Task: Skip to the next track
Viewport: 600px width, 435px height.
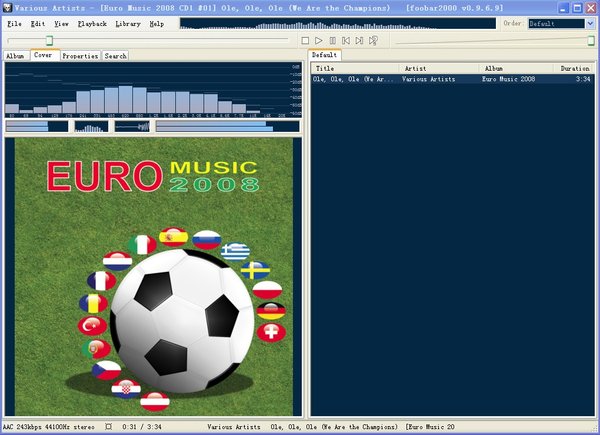Action: pos(359,41)
